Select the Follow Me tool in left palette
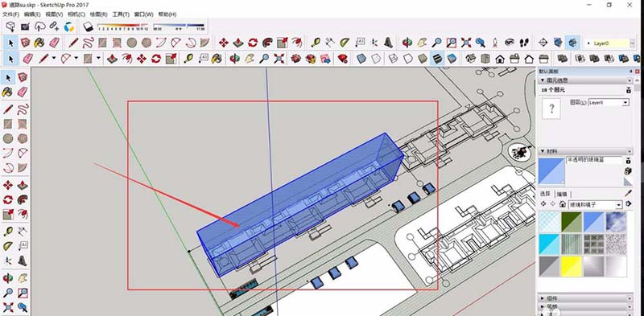This screenshot has height=316, width=644. coord(23,200)
